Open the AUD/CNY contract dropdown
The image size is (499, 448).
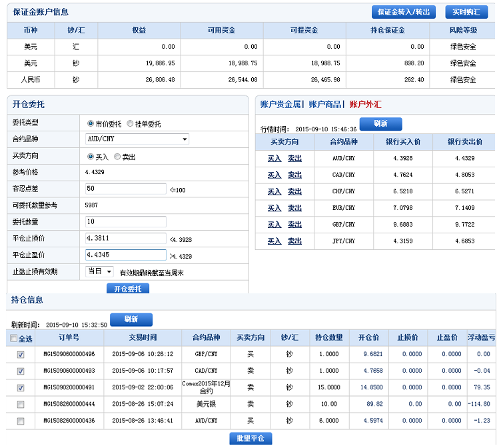point(137,139)
